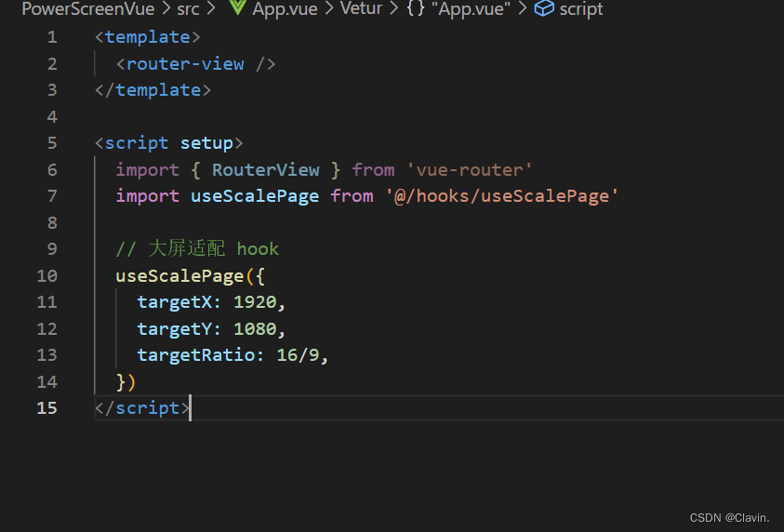Click the 大屏适配 hook comment
Viewport: 784px width, 532px height.
point(197,248)
